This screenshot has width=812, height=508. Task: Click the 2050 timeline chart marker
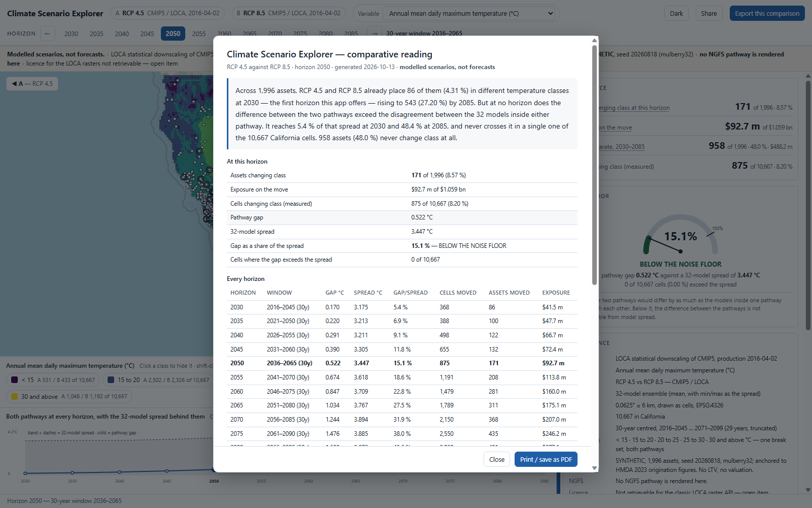click(x=214, y=469)
